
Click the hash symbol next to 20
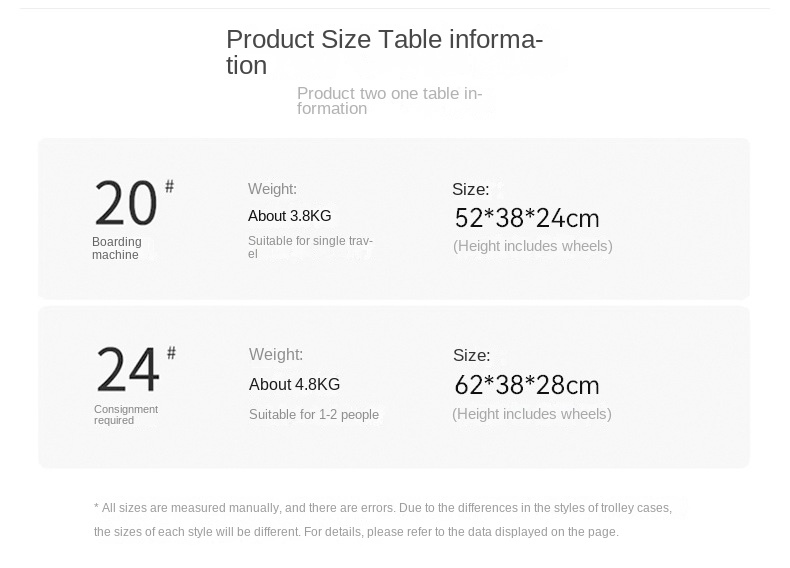tap(170, 186)
